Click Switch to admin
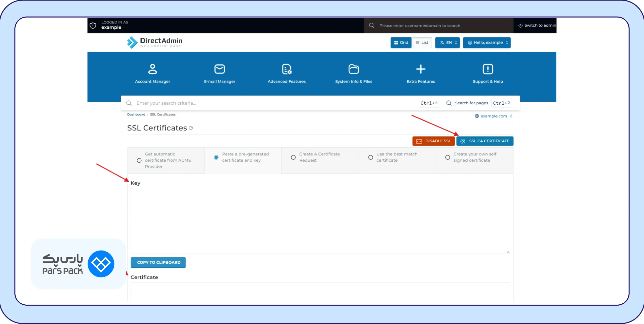 click(537, 25)
